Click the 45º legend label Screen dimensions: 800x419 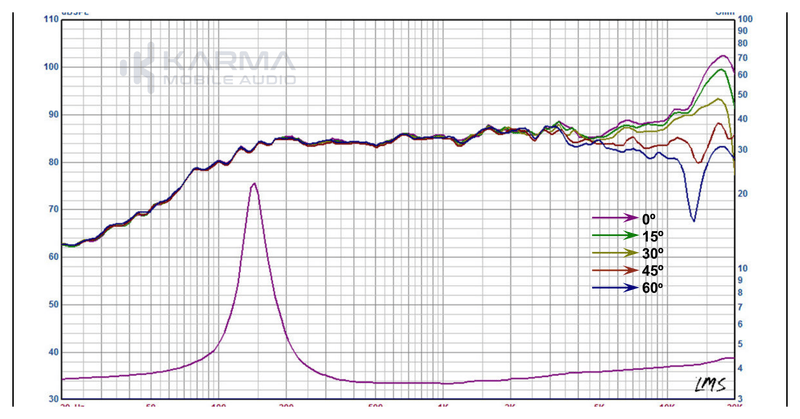(x=653, y=270)
